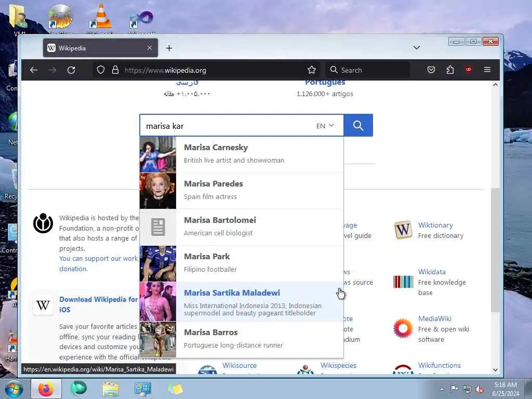
Task: Open Windows Explorer from the taskbar
Action: pos(111,389)
